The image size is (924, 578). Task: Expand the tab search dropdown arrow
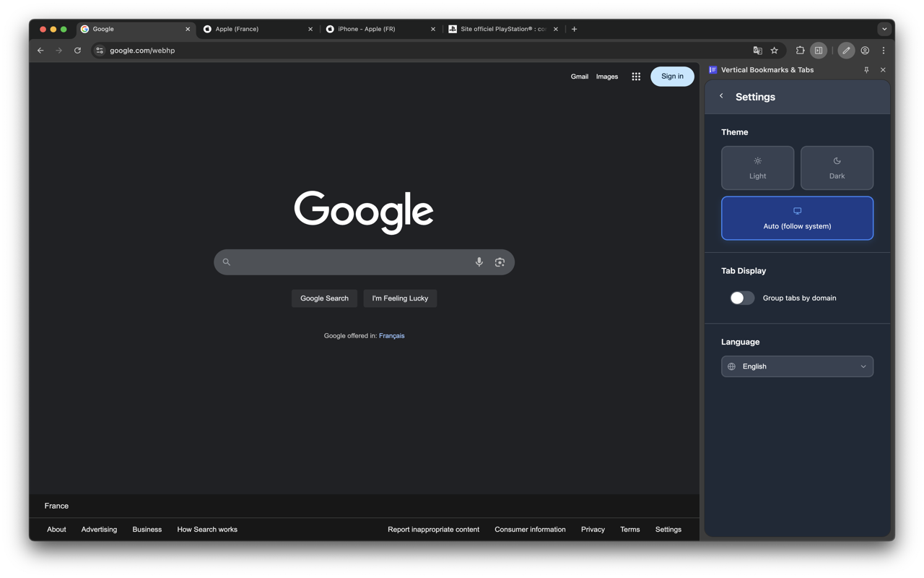point(884,29)
